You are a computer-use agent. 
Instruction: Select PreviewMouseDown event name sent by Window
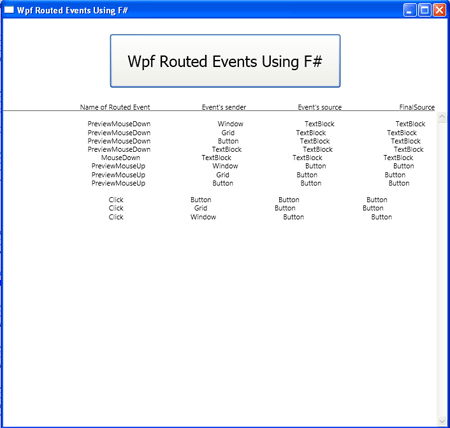[119, 124]
